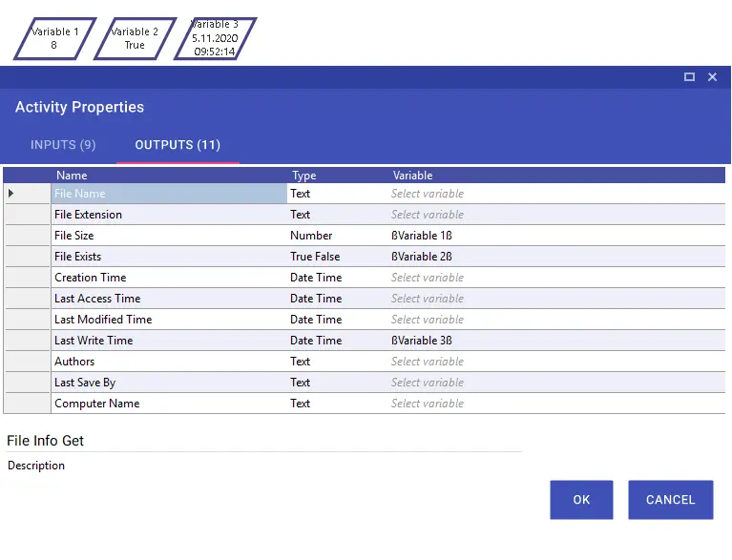
Task: Switch to the OUTPUTS (11) tab
Action: coord(178,145)
